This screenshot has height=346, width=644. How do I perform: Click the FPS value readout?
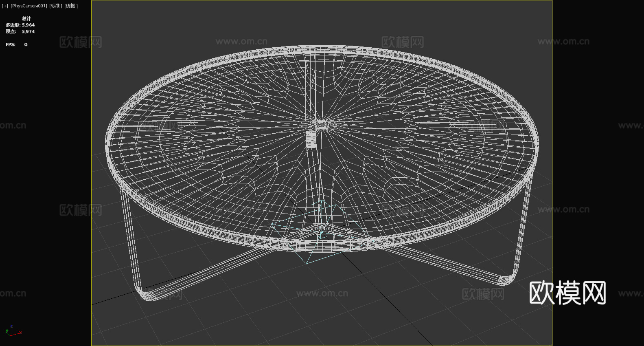(x=26, y=44)
